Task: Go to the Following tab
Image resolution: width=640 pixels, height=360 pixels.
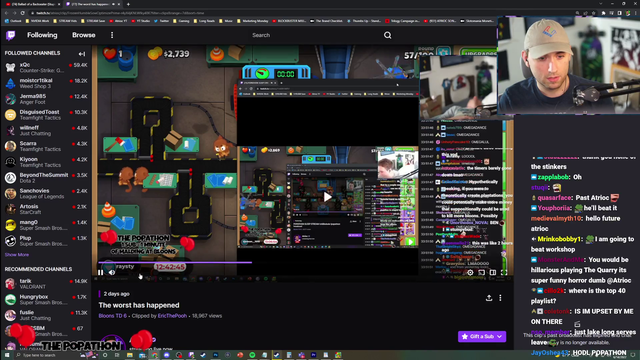Action: point(42,35)
